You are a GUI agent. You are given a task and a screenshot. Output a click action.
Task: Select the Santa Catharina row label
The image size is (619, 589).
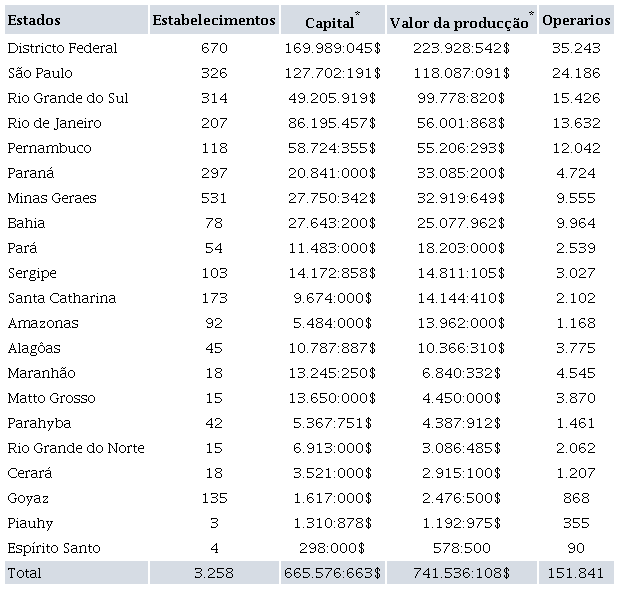pyautogui.click(x=61, y=298)
